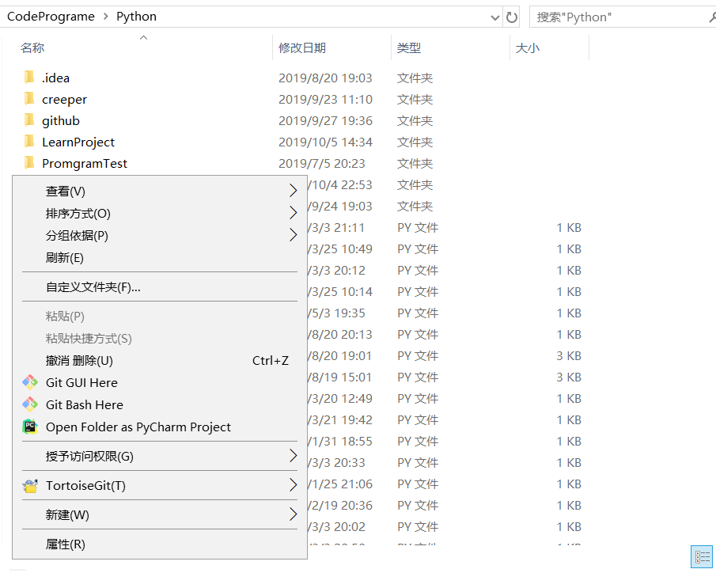Expand the 新建(W) submenu arrow
The height and width of the screenshot is (588, 716).
coord(294,514)
